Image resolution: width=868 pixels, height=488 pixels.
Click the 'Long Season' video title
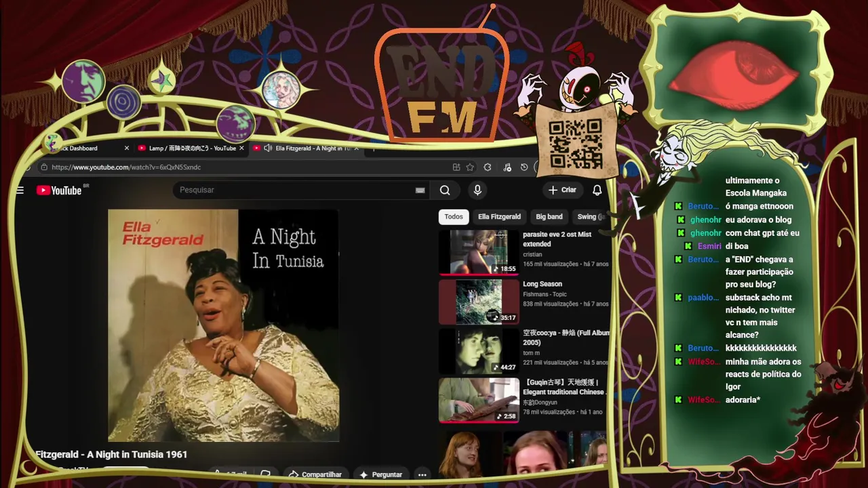tap(542, 284)
